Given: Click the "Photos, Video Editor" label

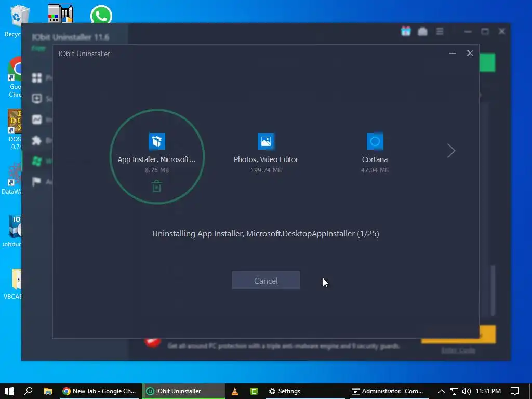Looking at the screenshot, I should [x=265, y=159].
